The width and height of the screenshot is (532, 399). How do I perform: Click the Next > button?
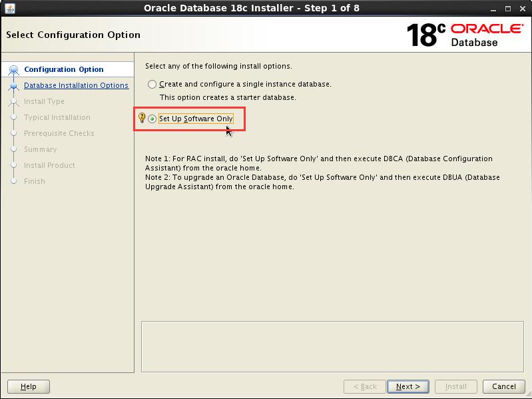407,386
